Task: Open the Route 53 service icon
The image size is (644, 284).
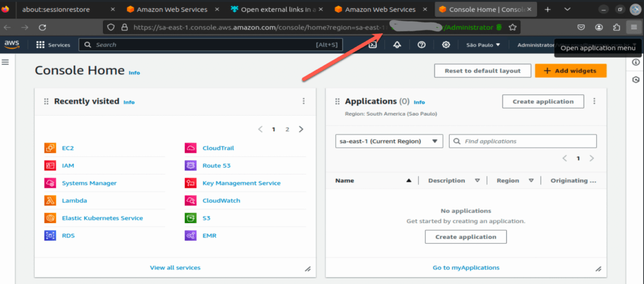Action: click(191, 166)
